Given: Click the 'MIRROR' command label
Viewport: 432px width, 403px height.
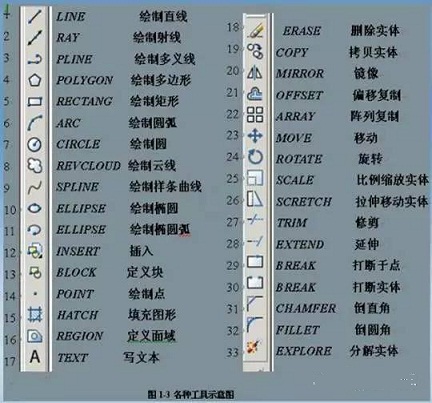Looking at the screenshot, I should pos(300,74).
